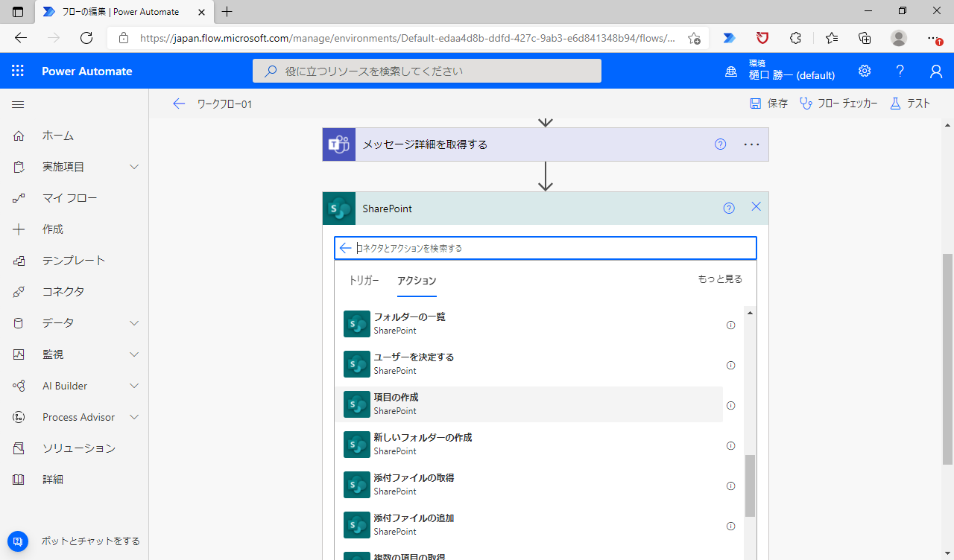
Task: Refresh the browser page
Action: 86,38
